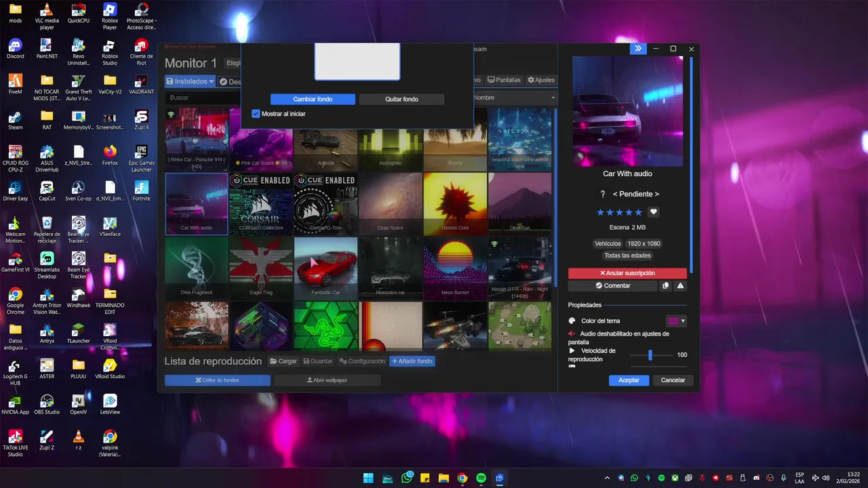
Task: Show hidden system tray icons chevron
Action: [x=607, y=478]
